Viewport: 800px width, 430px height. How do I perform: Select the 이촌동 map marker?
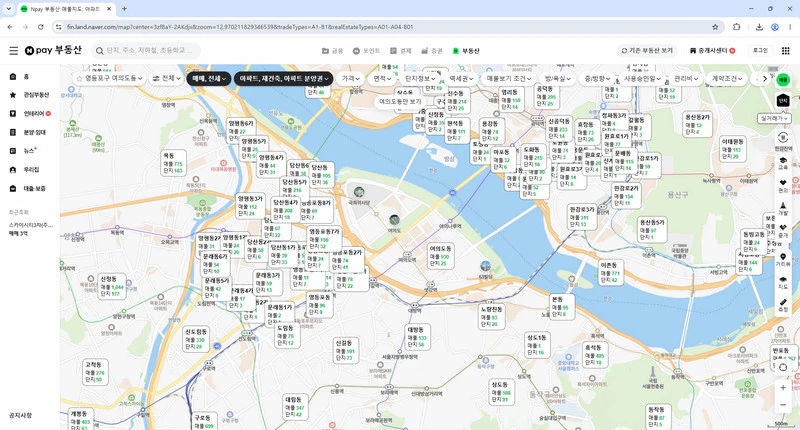pyautogui.click(x=610, y=273)
